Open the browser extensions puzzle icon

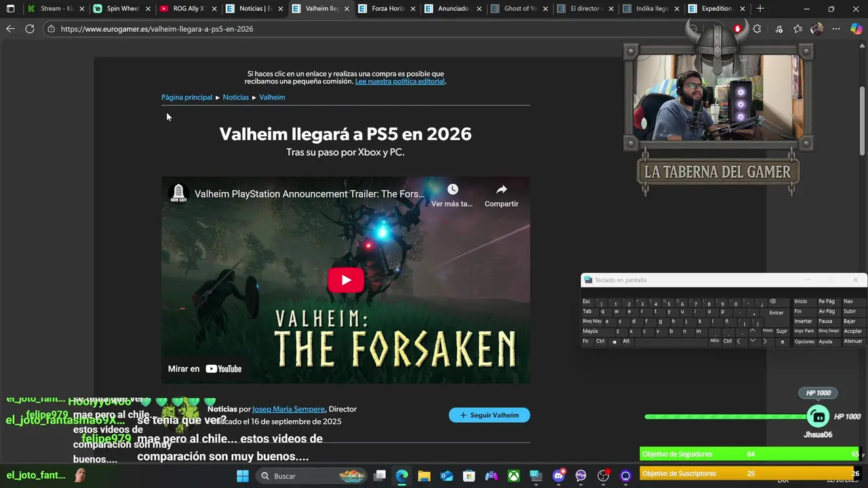pyautogui.click(x=757, y=28)
